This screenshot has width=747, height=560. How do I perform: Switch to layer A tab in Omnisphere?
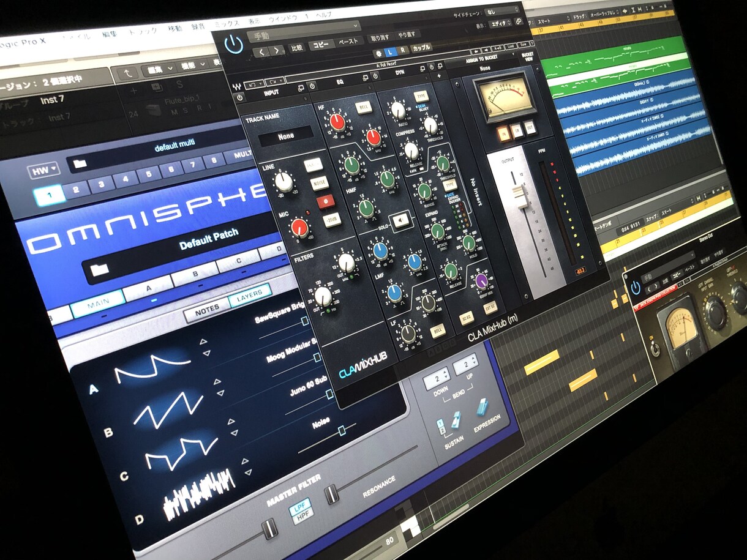[149, 287]
